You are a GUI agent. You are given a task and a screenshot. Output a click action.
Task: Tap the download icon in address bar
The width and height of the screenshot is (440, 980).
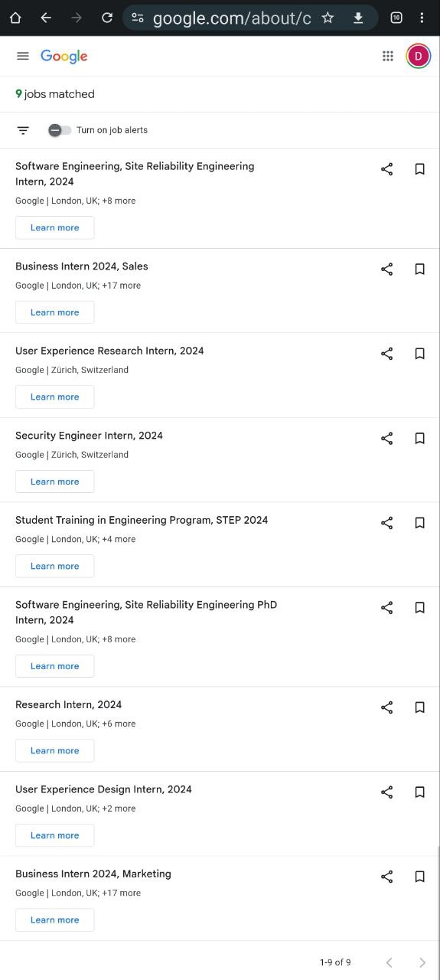click(x=358, y=18)
